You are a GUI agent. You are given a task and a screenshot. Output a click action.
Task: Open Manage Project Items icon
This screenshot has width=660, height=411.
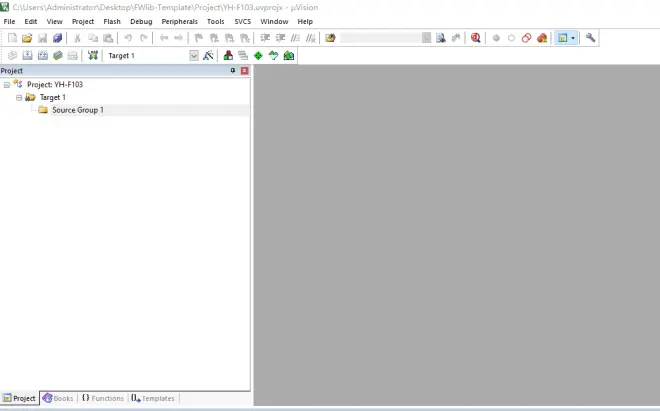228,56
